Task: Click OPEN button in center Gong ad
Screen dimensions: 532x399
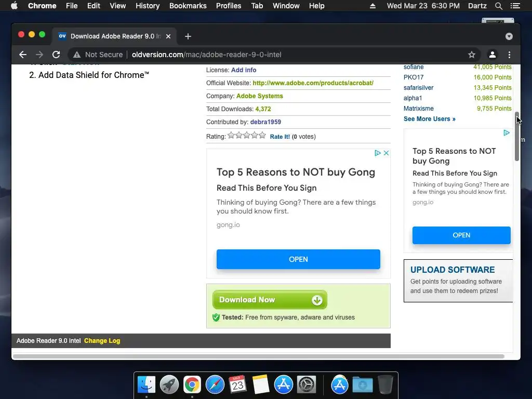Action: click(x=298, y=259)
